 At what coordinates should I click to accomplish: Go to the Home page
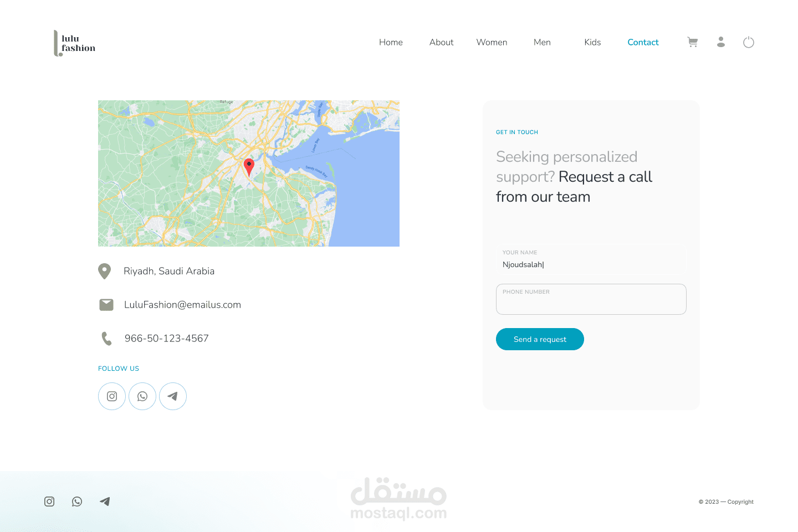pyautogui.click(x=391, y=42)
